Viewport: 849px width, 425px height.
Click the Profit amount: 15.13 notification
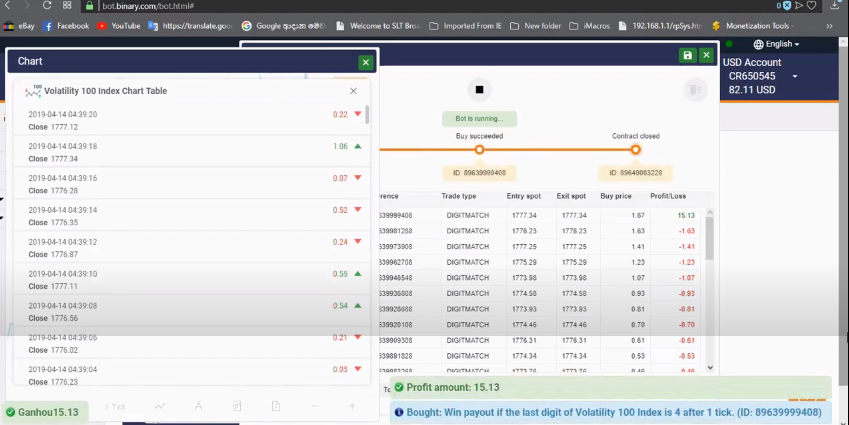click(611, 388)
